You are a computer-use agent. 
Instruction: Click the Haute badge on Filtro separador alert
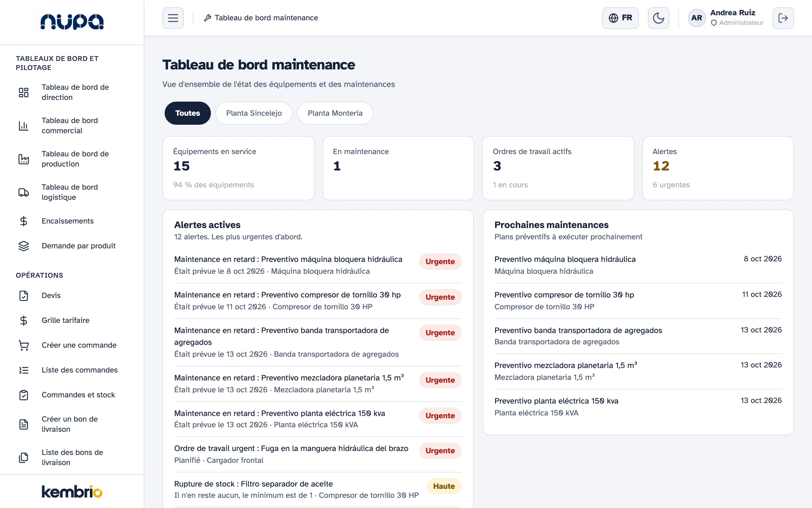tap(444, 486)
